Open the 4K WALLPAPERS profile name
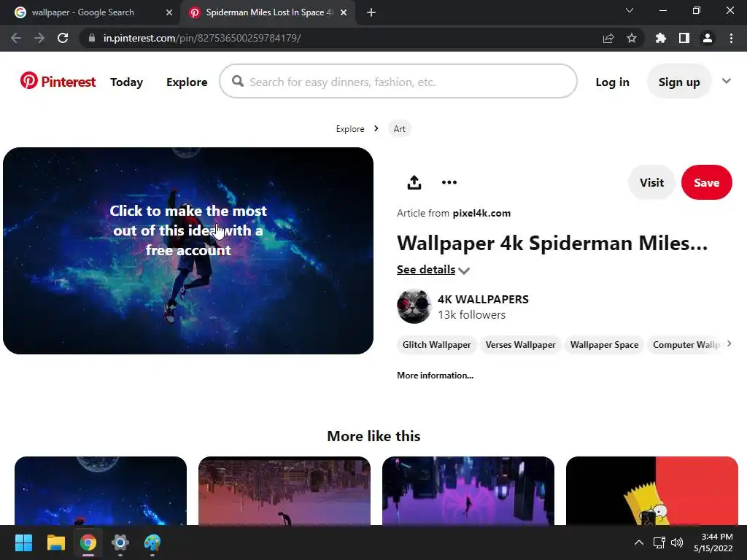 coord(483,299)
